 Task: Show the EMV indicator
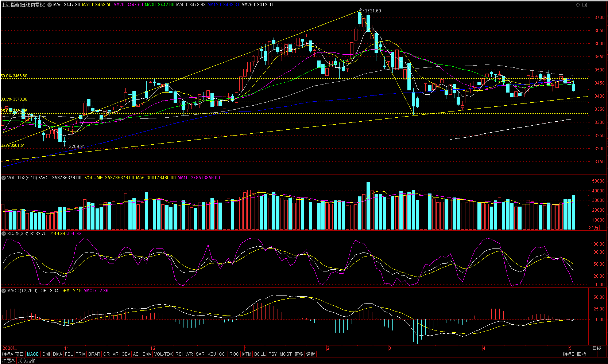[x=147, y=354]
